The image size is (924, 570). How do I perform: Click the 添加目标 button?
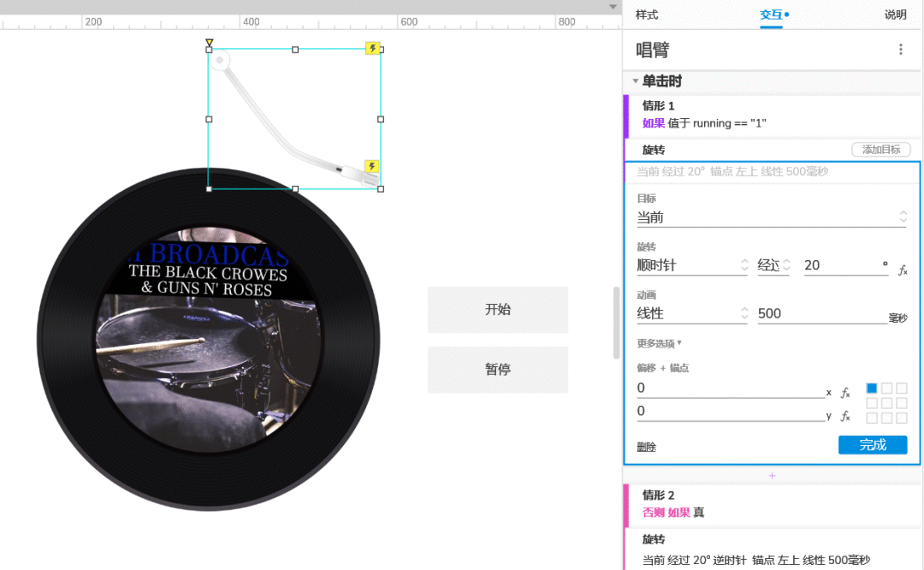click(881, 150)
